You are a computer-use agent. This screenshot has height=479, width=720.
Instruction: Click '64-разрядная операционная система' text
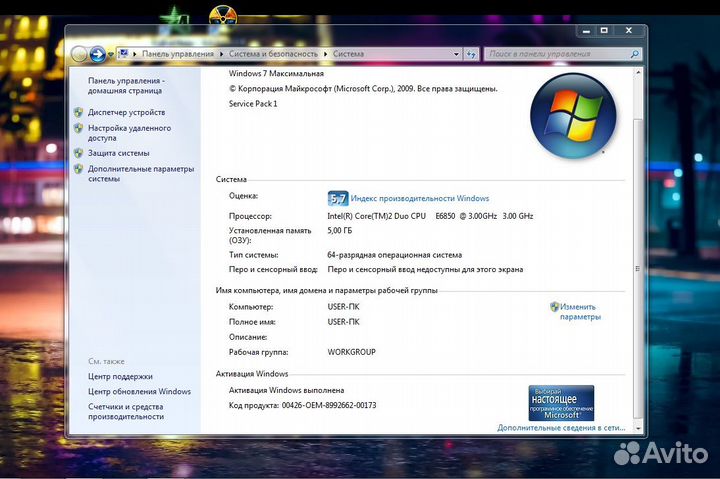(x=394, y=255)
